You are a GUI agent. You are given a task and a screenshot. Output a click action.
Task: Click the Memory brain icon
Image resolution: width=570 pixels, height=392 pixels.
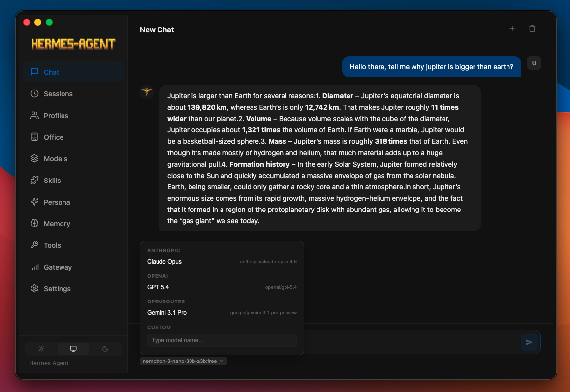click(x=34, y=224)
